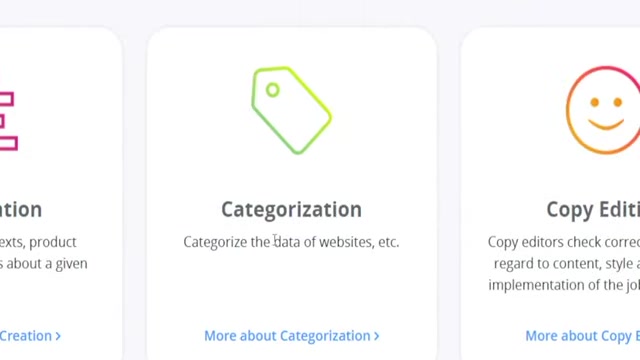The image size is (640, 360).
Task: Click the "implementation of the job" text line
Action: click(564, 285)
